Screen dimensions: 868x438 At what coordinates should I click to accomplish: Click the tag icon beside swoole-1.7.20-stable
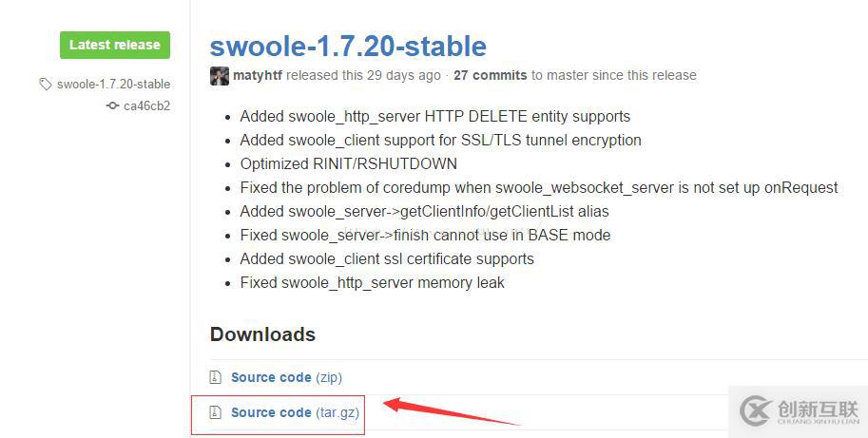[x=46, y=84]
